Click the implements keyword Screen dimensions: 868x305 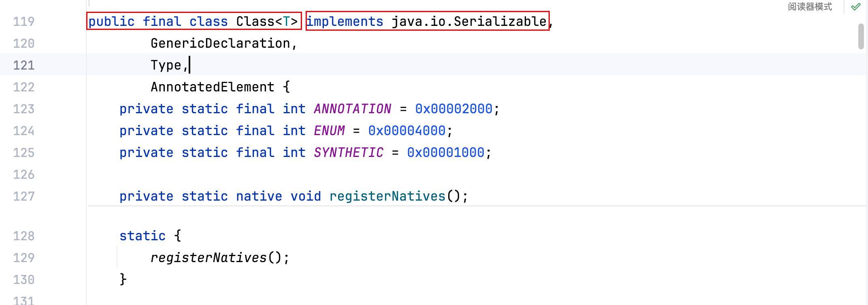[345, 21]
